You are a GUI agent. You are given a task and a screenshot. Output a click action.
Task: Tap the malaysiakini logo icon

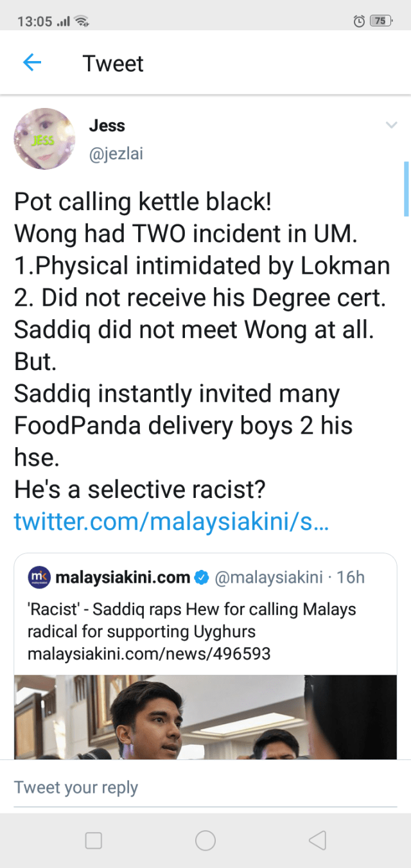click(x=39, y=577)
